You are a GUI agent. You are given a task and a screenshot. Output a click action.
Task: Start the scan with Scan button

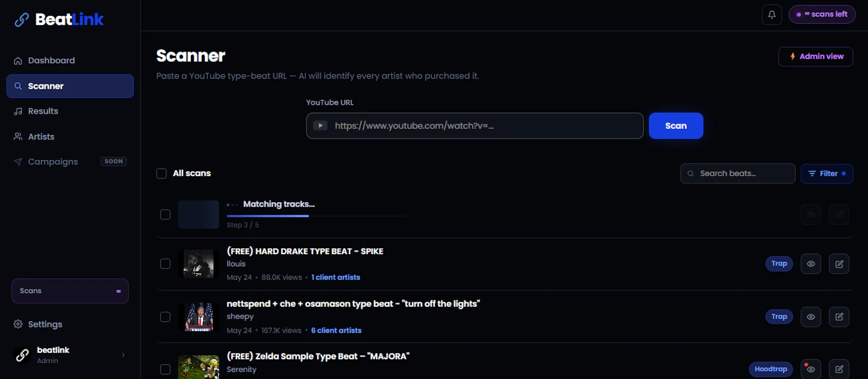(x=676, y=126)
